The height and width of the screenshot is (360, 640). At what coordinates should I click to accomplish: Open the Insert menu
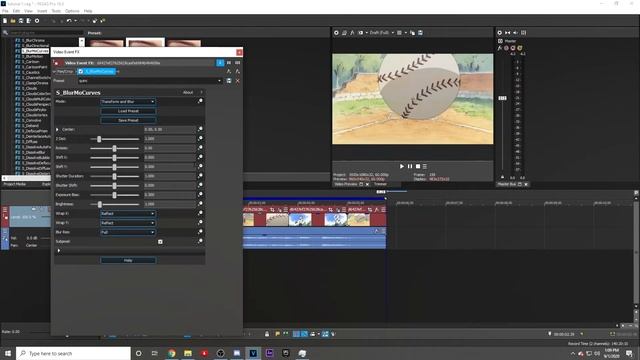(42, 11)
